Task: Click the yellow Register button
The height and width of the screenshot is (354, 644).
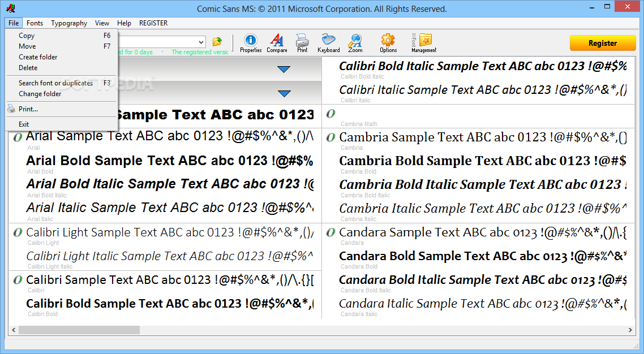Action: [x=603, y=43]
